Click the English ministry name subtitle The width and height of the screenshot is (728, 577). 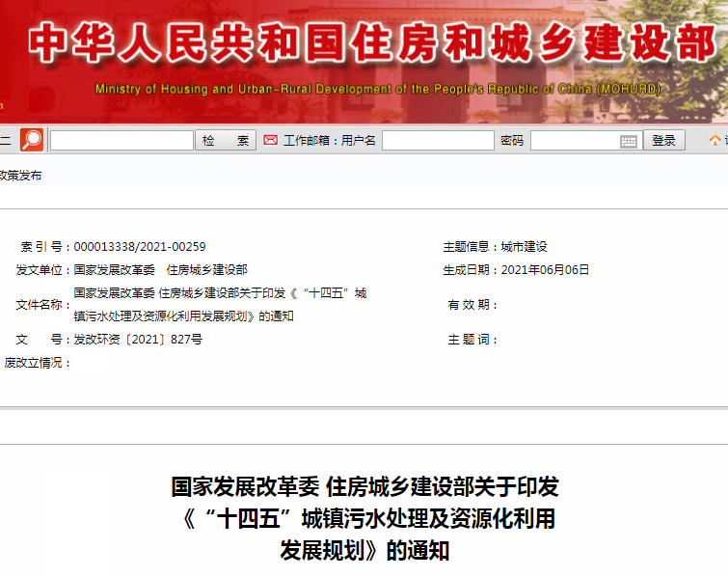click(378, 89)
